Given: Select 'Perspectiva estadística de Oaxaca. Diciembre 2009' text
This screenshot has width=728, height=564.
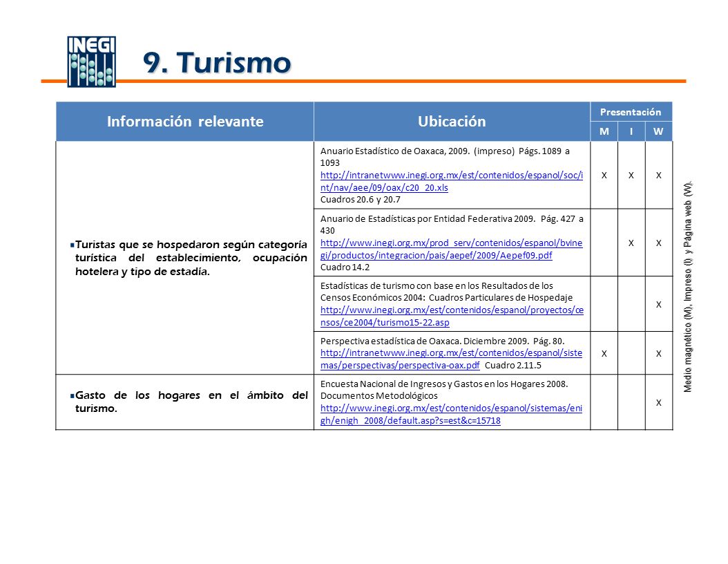Looking at the screenshot, I should point(424,341).
